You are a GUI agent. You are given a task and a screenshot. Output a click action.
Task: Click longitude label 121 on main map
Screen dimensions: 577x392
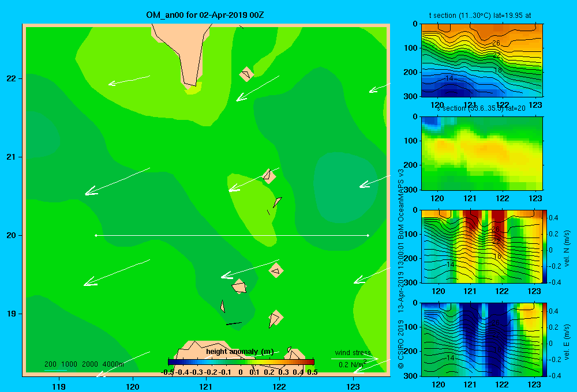tap(206, 386)
